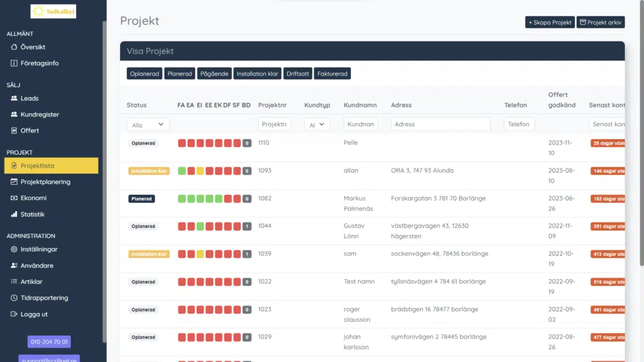Click the Ekonomi money icon
This screenshot has height=362, width=644.
(x=14, y=198)
